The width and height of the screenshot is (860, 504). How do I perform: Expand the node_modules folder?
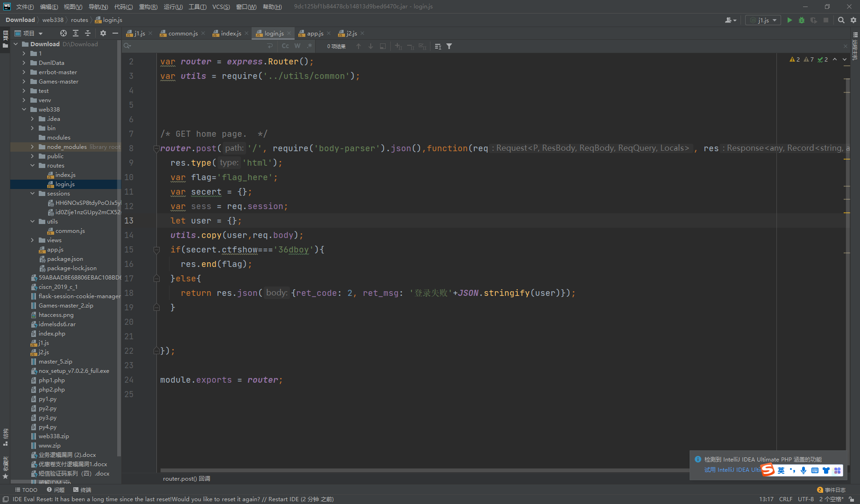coord(32,147)
